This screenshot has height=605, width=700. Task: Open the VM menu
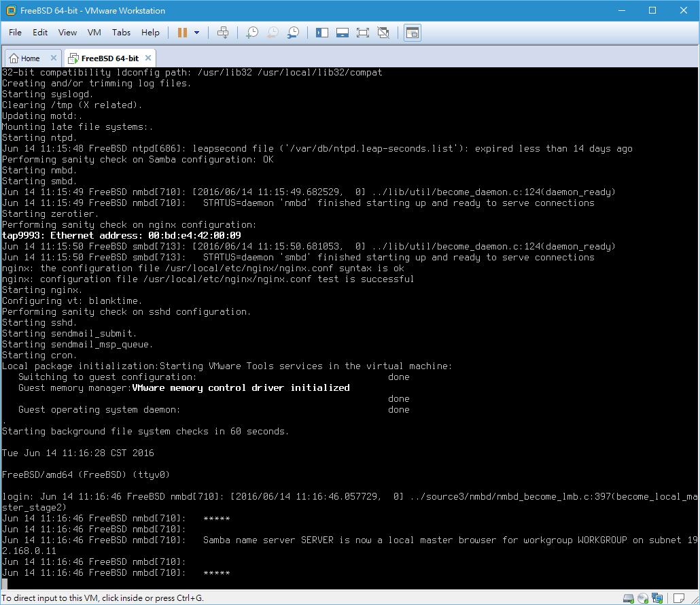pos(94,33)
